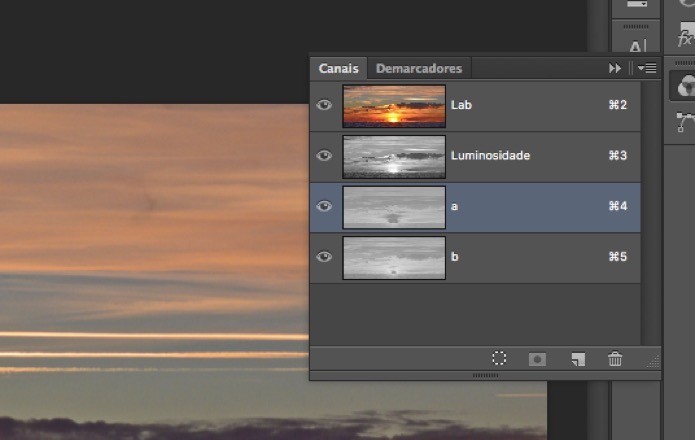Open the Canais panel flyout menu
The width and height of the screenshot is (695, 440).
pos(647,68)
